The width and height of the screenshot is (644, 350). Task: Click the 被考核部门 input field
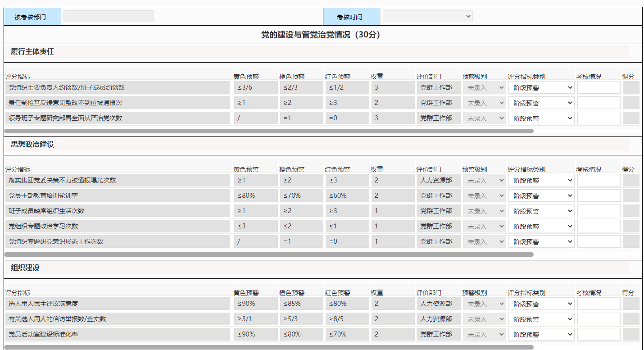pyautogui.click(x=108, y=17)
